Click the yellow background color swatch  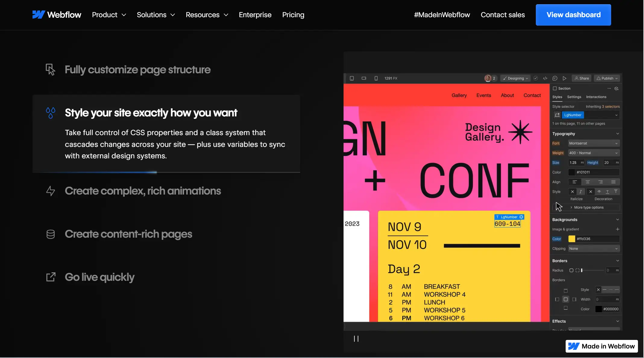point(572,239)
